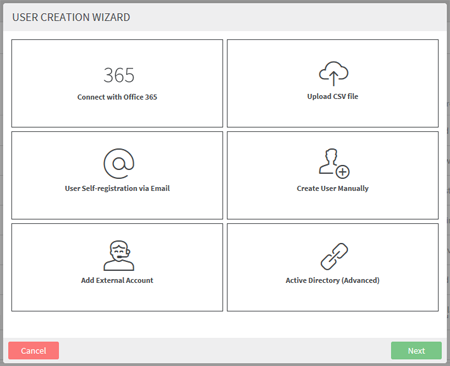Proceed with the Next button
The image size is (450, 366).
pyautogui.click(x=416, y=350)
